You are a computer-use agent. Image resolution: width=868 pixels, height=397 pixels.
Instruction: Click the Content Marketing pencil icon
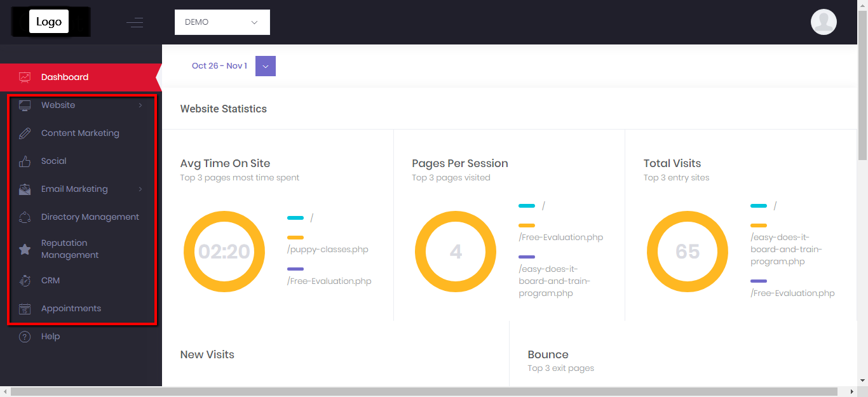coord(25,133)
